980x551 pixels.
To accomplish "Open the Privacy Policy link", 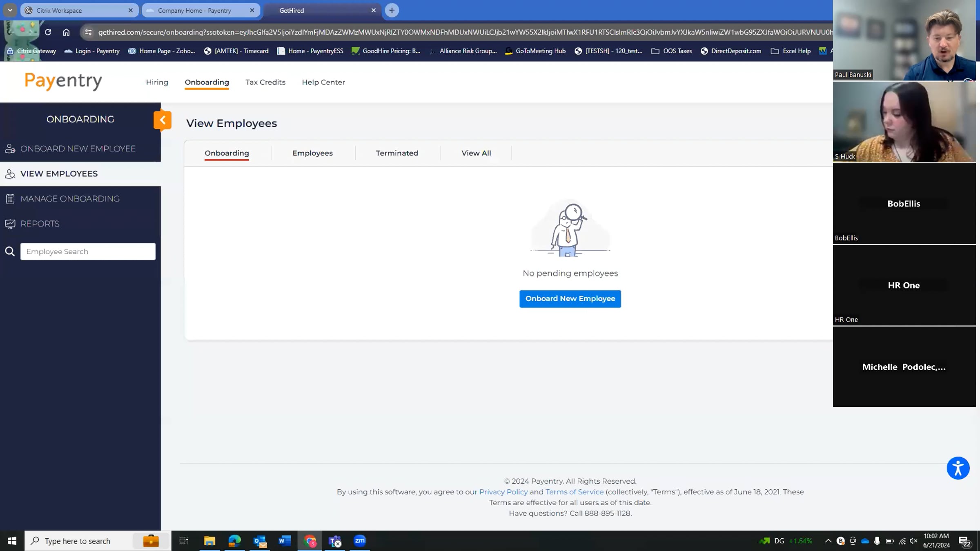I will click(503, 492).
